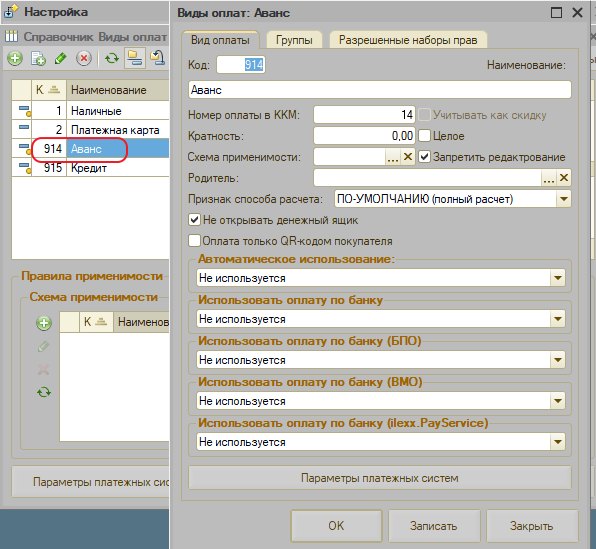Select Аванс row in list
This screenshot has height=549, width=596.
(90, 149)
